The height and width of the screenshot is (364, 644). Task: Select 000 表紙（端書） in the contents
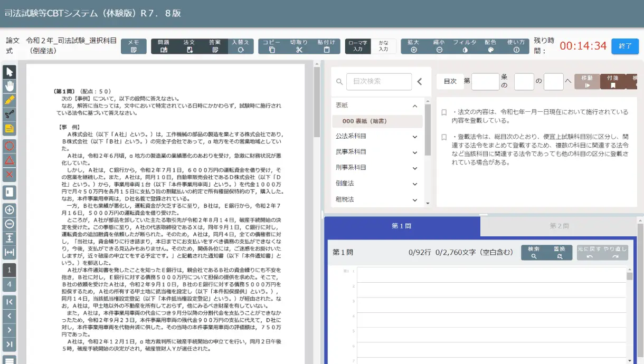pos(377,121)
